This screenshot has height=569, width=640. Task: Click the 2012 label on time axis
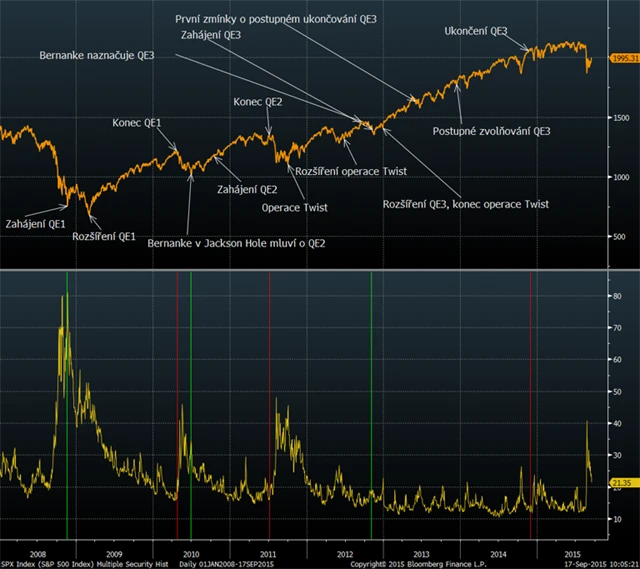pyautogui.click(x=344, y=551)
